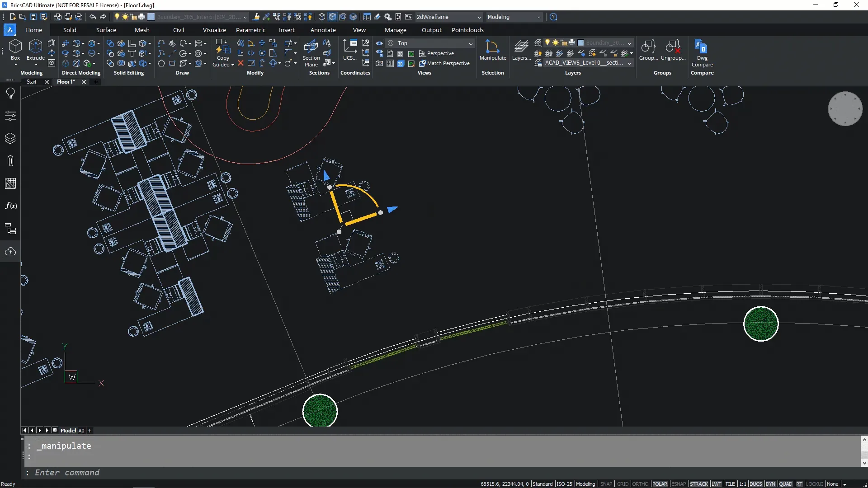This screenshot has height=488, width=868.
Task: Click the layer color swatch in Layers
Action: 580,43
